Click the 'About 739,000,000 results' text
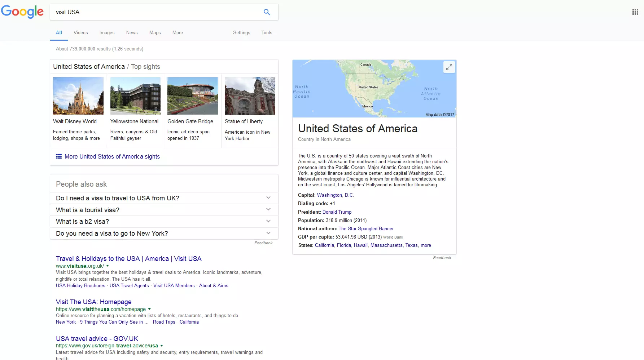Screen dimensions: 644x360 [x=100, y=49]
